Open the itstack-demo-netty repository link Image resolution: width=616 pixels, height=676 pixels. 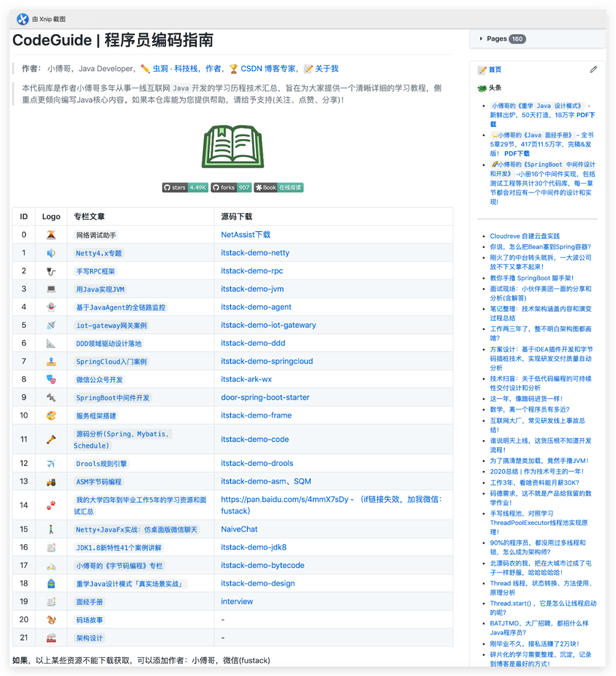coord(255,253)
